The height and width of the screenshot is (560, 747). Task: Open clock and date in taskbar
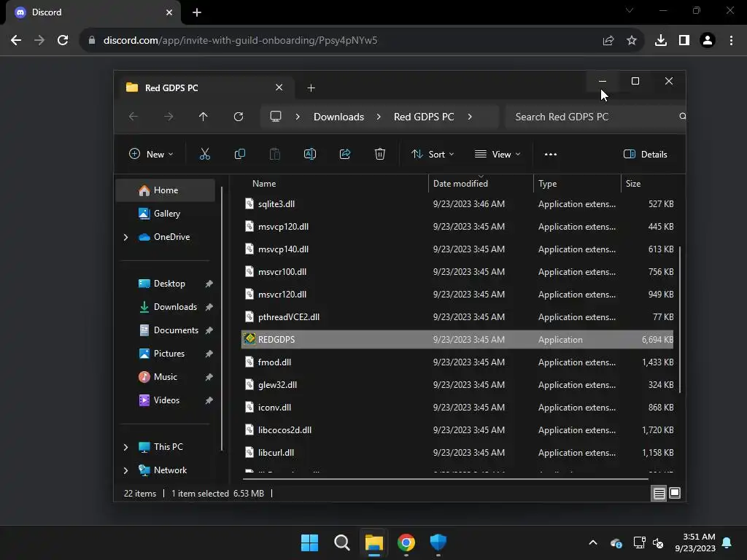pyautogui.click(x=695, y=542)
